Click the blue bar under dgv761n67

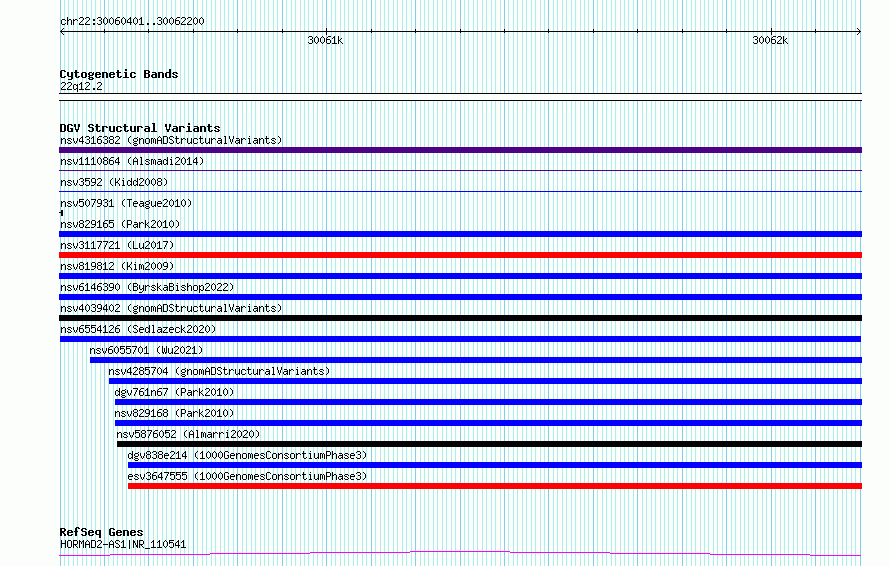coord(488,402)
